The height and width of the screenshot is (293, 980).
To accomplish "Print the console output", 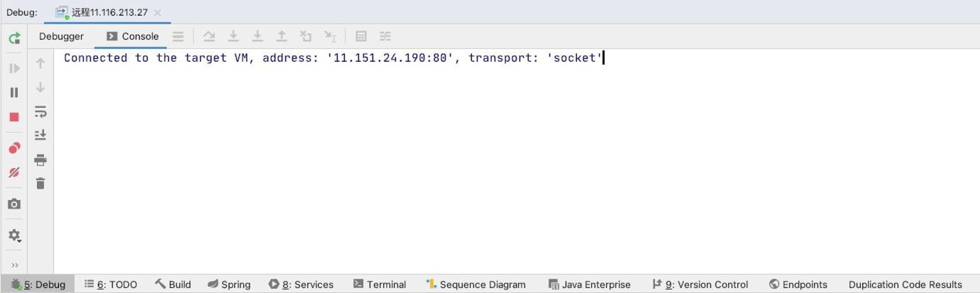I will tap(41, 160).
